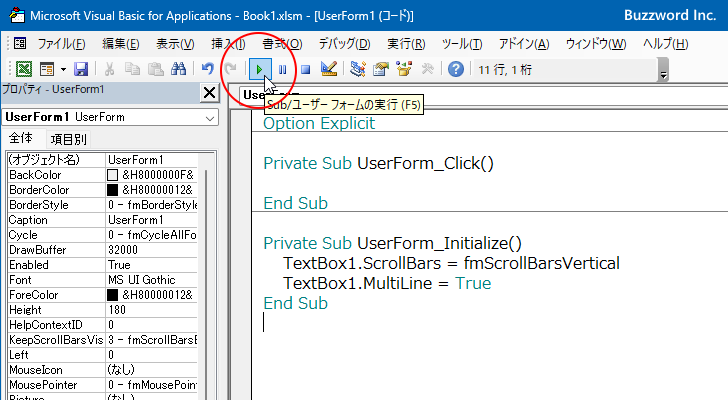Image resolution: width=728 pixels, height=400 pixels.
Task: Click the Insert UserForm toolbar icon
Action: [x=47, y=70]
